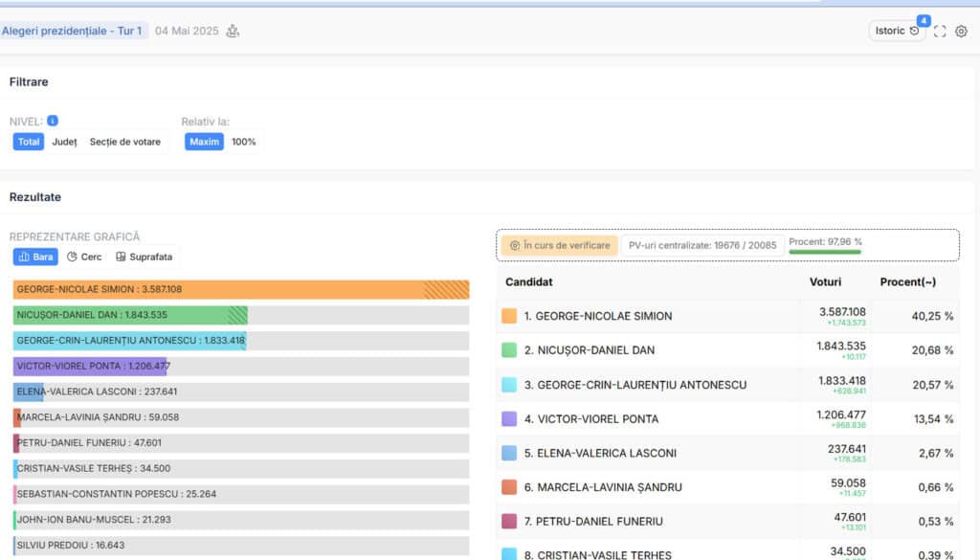Select table row 5. ELENA-VALERICA LASCONI
Viewport: 980px width, 560px height.
[x=728, y=453]
